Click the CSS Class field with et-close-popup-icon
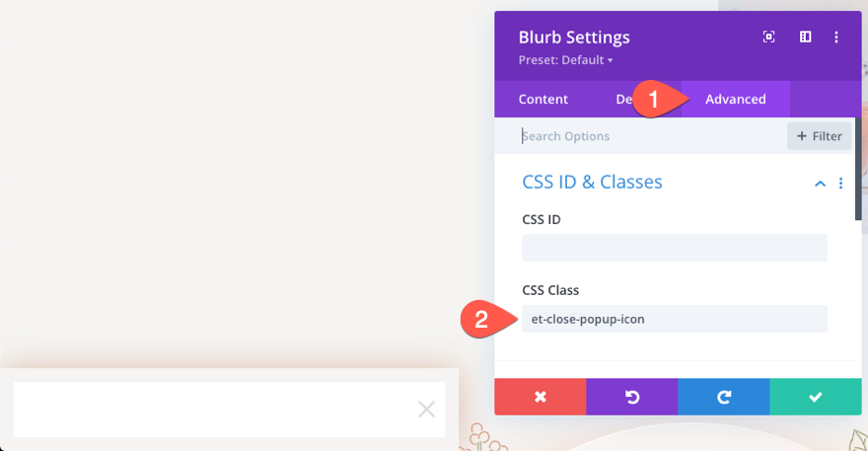Screen dimensions: 868x451 point(675,319)
